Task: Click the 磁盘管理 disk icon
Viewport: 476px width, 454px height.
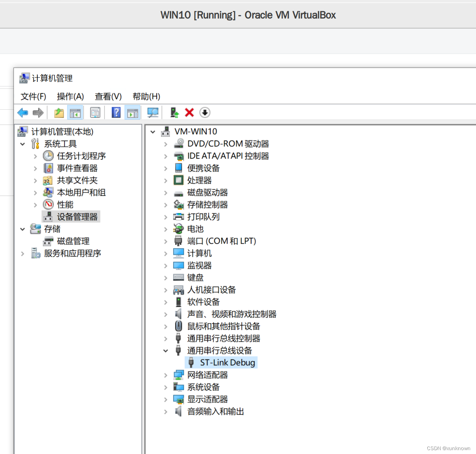Action: coord(48,241)
